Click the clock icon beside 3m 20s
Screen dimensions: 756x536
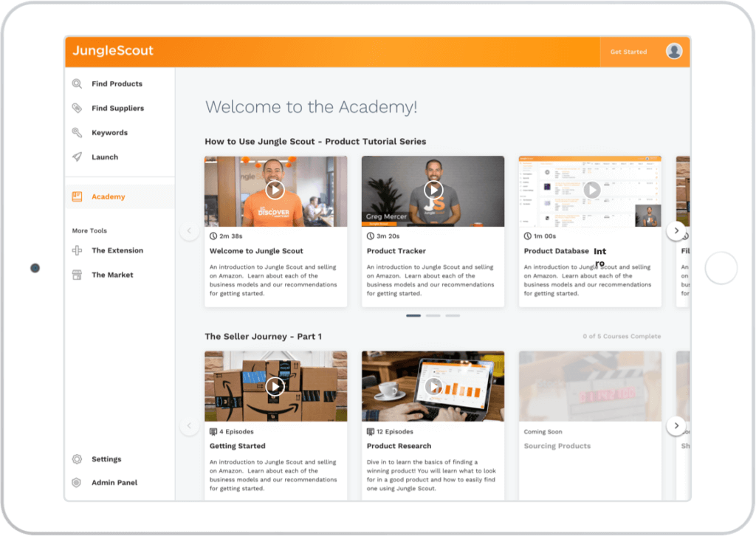[x=371, y=236]
